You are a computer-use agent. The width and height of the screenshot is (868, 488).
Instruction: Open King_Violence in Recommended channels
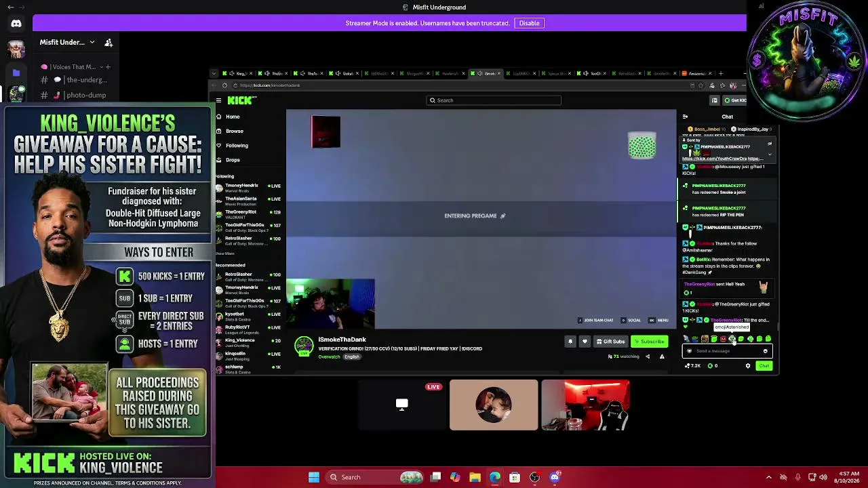tap(248, 342)
